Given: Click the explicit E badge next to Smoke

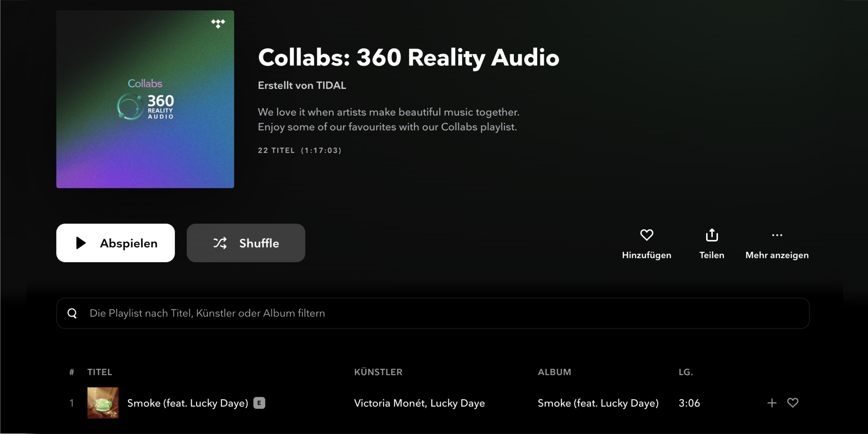Looking at the screenshot, I should (x=259, y=403).
